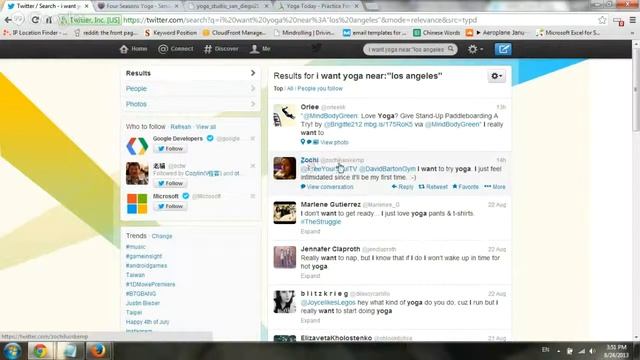Follow Google Developers
This screenshot has height=360, width=640.
pos(170,149)
